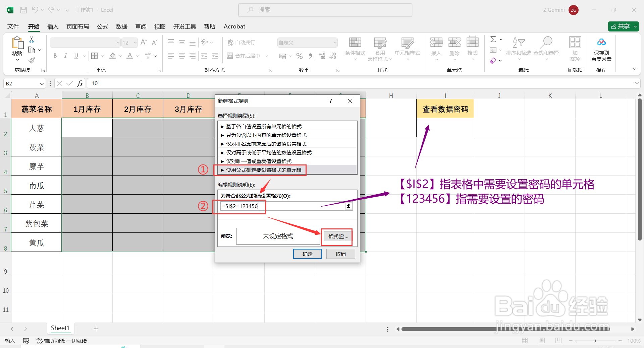Open the Fill Color dropdown arrow
This screenshot has height=348, width=644.
120,56
